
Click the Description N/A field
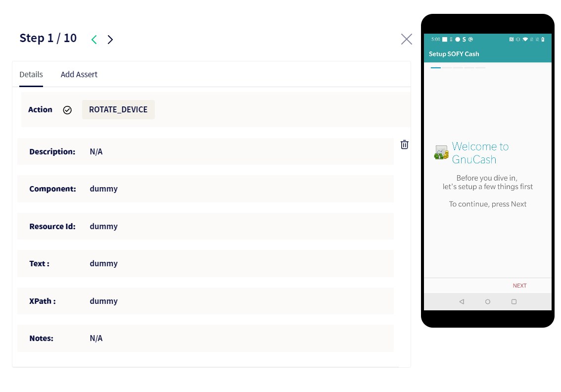pyautogui.click(x=205, y=151)
